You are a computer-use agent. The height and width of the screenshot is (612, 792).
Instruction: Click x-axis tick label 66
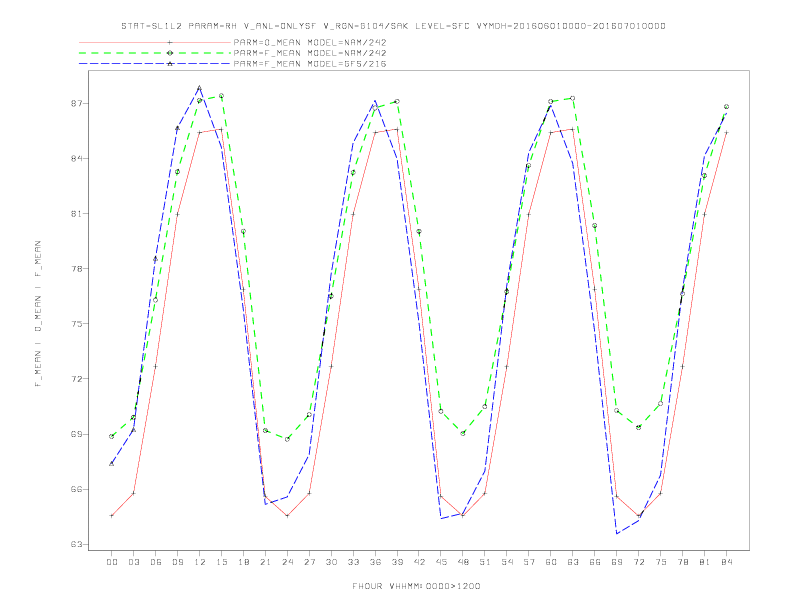pyautogui.click(x=595, y=562)
